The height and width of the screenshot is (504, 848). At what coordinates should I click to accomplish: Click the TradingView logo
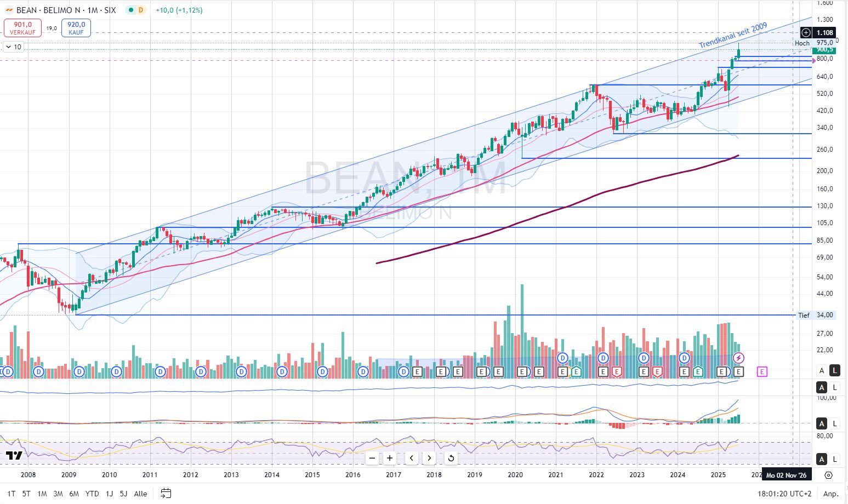[x=15, y=456]
